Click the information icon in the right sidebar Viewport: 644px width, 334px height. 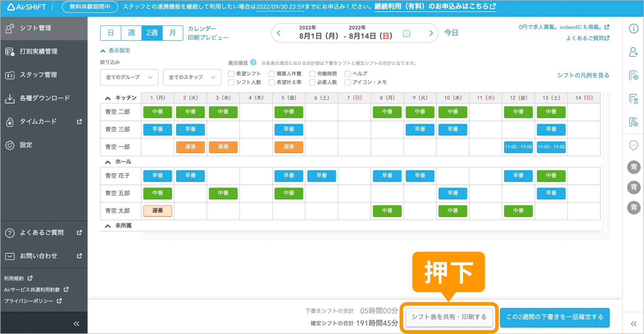[633, 29]
